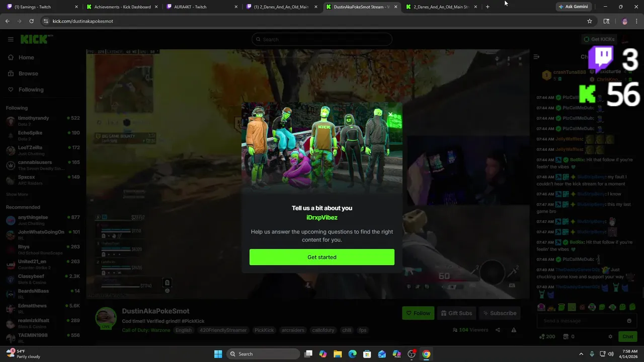644x362 pixels.
Task: Open Chrome from taskbar
Action: pos(426,354)
